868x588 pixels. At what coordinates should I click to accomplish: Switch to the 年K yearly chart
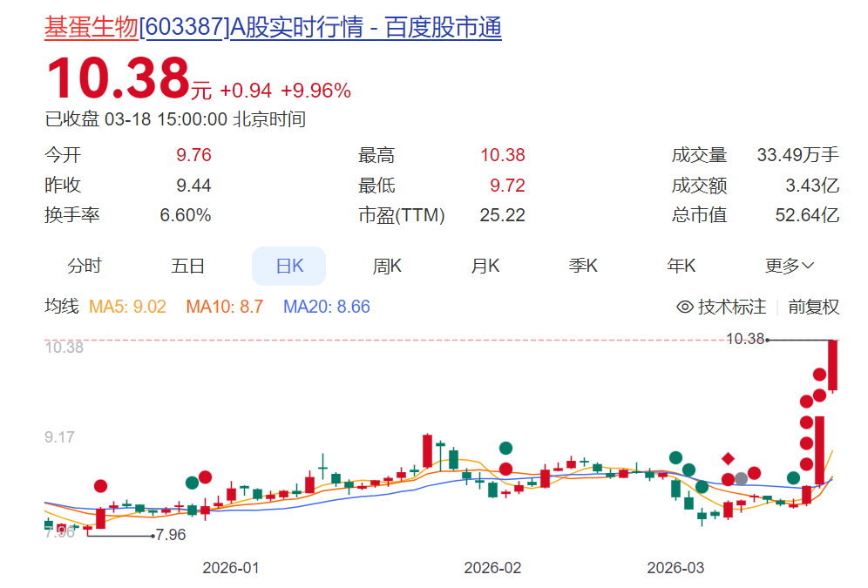[x=682, y=266]
